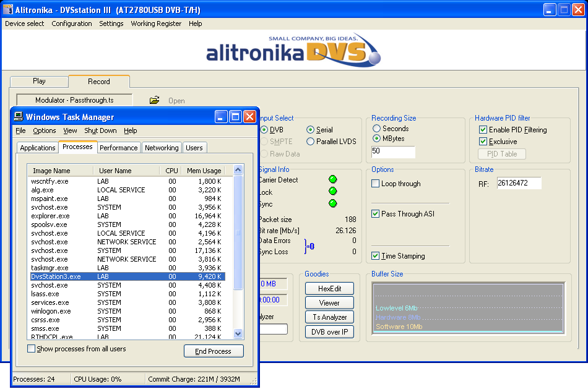Click the End Process button

click(214, 351)
